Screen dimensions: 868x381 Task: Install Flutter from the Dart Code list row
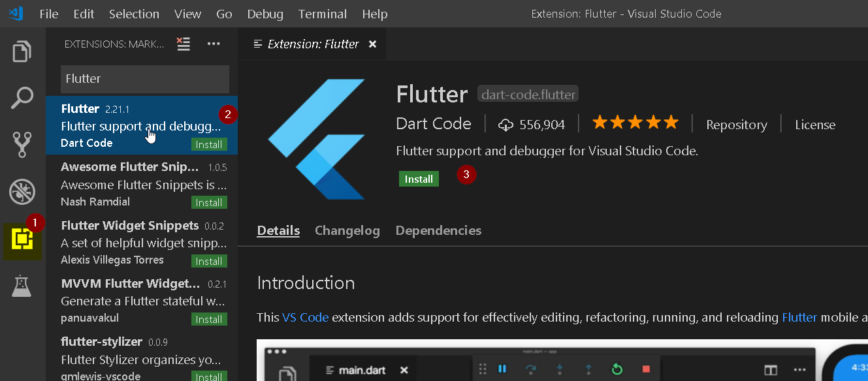point(209,144)
